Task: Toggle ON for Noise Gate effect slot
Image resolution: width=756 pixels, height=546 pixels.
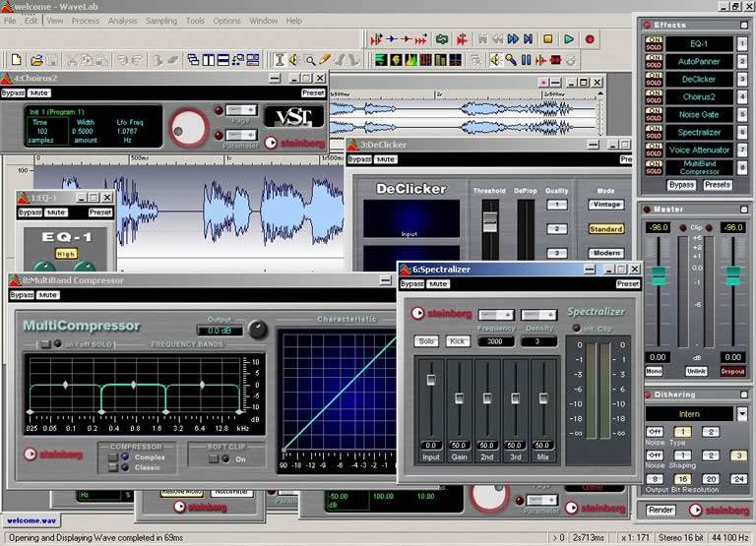Action: [x=654, y=111]
